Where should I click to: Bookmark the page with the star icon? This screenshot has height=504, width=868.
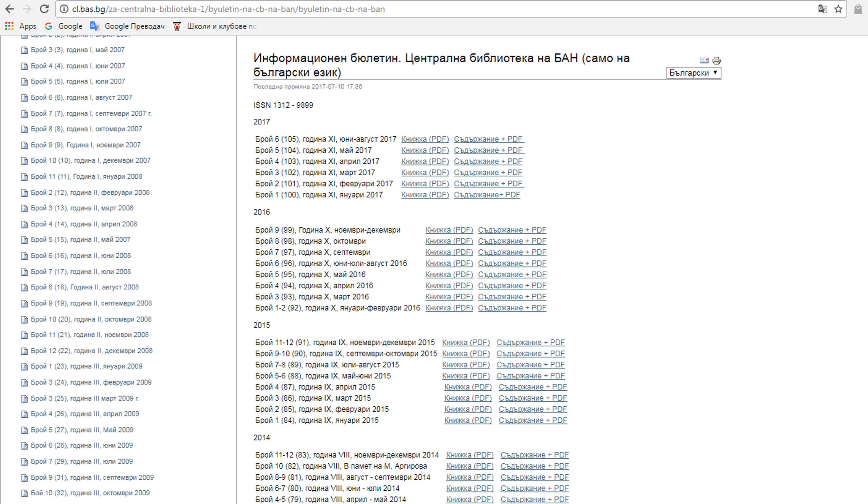838,9
